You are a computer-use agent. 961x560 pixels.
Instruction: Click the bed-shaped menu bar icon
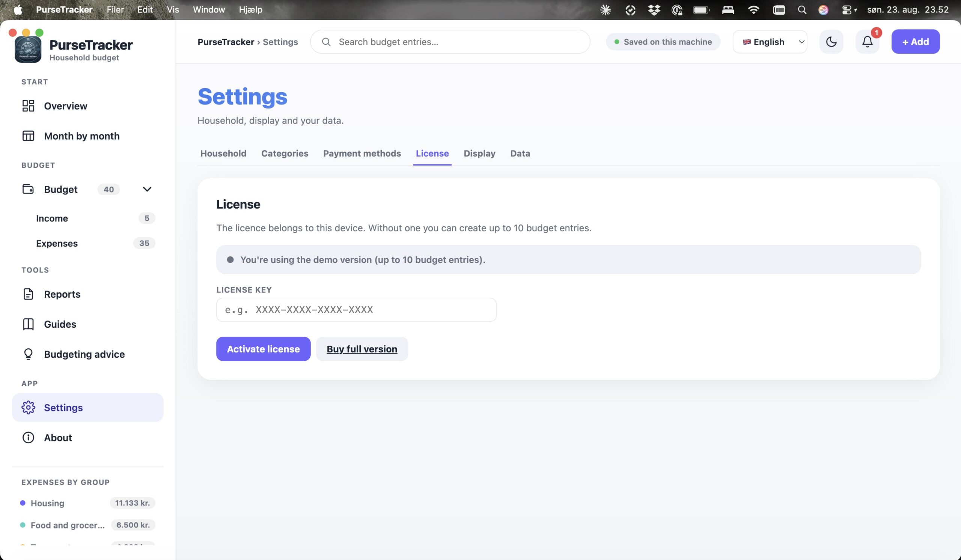click(728, 10)
